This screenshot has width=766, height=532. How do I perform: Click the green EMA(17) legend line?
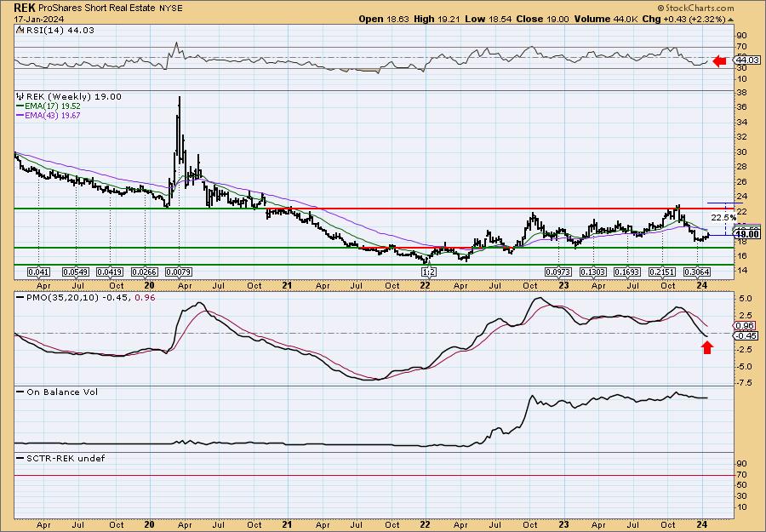(20, 106)
